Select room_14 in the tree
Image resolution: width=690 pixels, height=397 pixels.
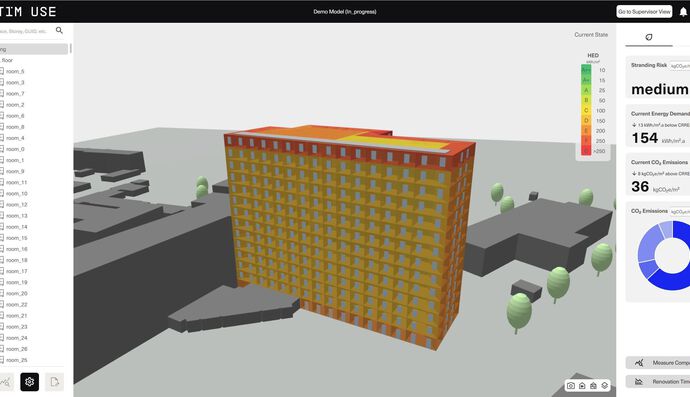17,227
